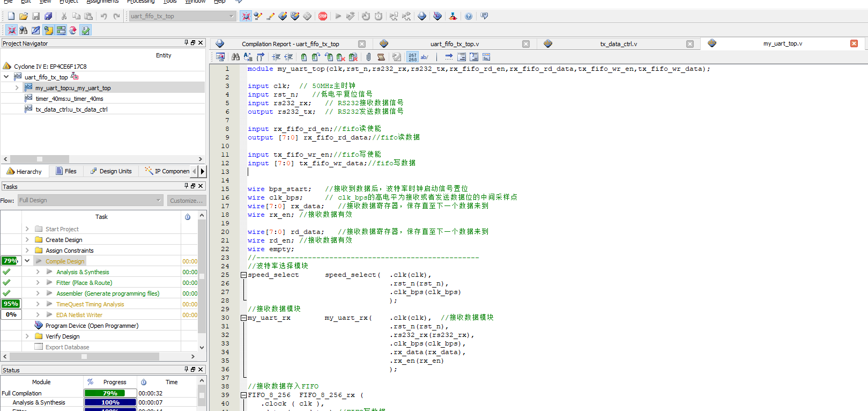Switch to uart_fifo_tx_top.v tab
This screenshot has width=868, height=411.
tap(455, 44)
